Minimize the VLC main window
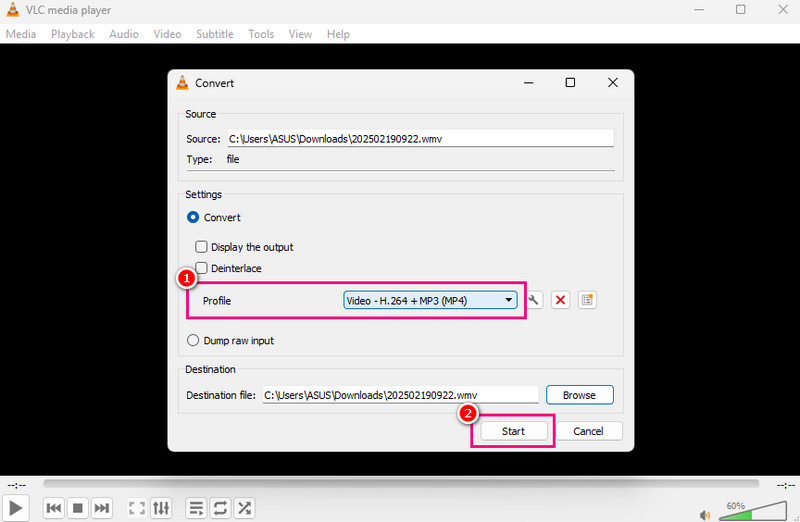The height and width of the screenshot is (522, 800). (x=699, y=10)
